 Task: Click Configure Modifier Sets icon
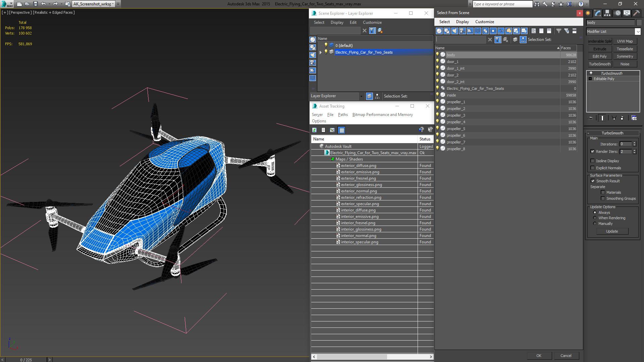pos(634,118)
